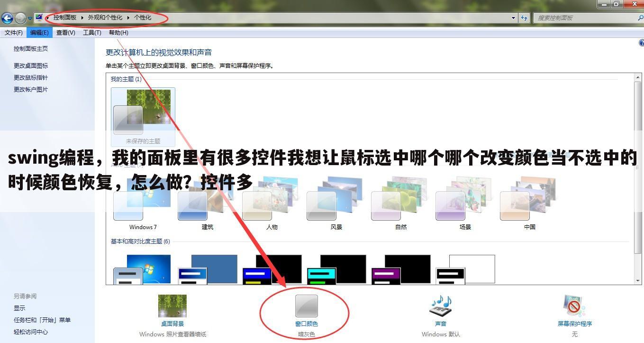Select the blue Windows classic theme thumbnail
This screenshot has height=343, width=644.
click(207, 269)
